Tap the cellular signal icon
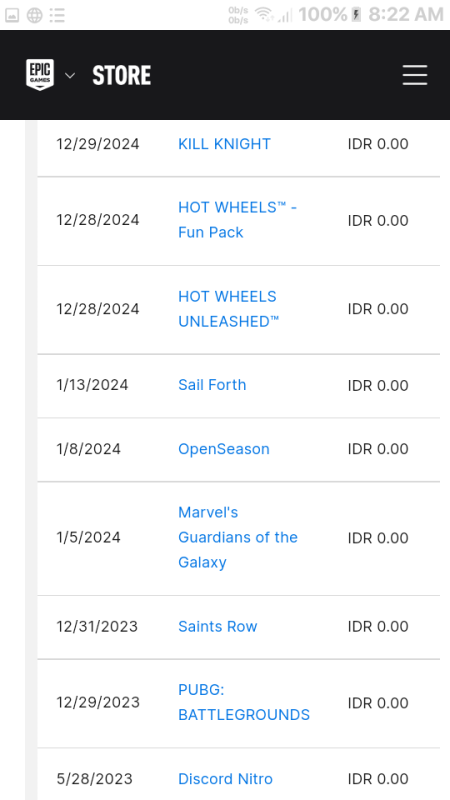 [285, 16]
